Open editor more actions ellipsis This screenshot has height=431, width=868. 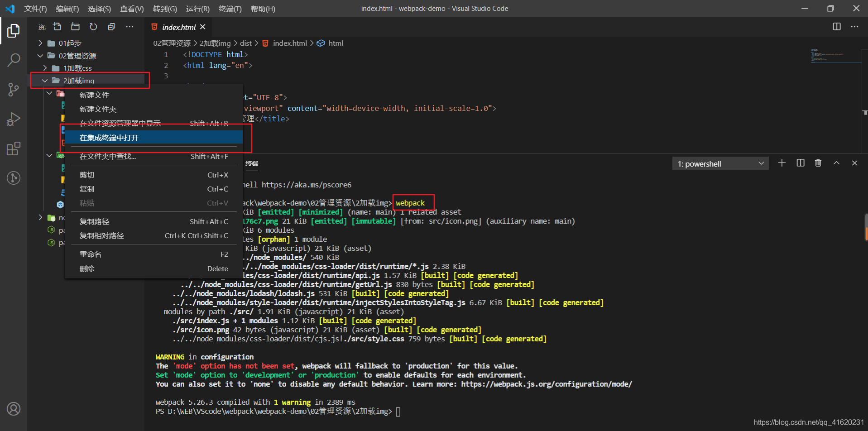854,27
